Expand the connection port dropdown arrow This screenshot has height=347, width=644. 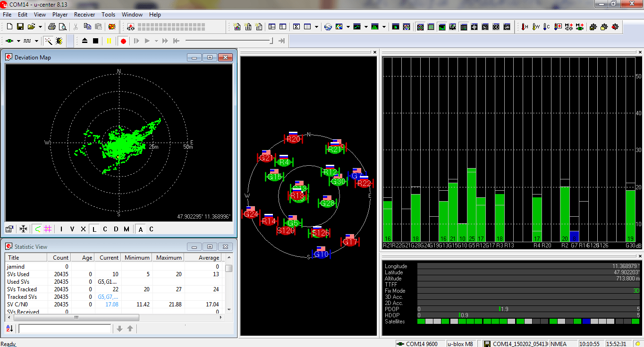(x=19, y=41)
